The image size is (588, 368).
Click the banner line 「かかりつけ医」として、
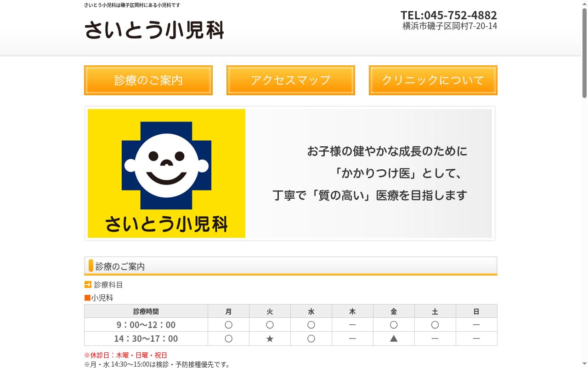(399, 173)
